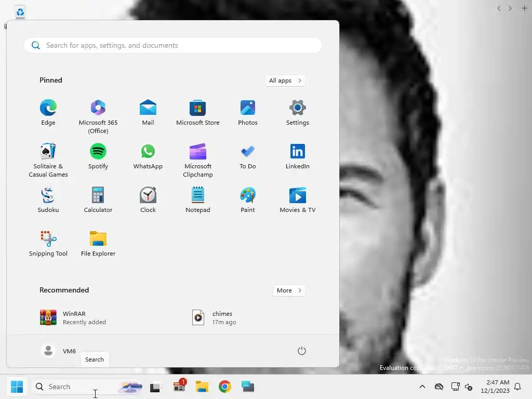Launch Solitaire & Casual Games

coord(48,160)
